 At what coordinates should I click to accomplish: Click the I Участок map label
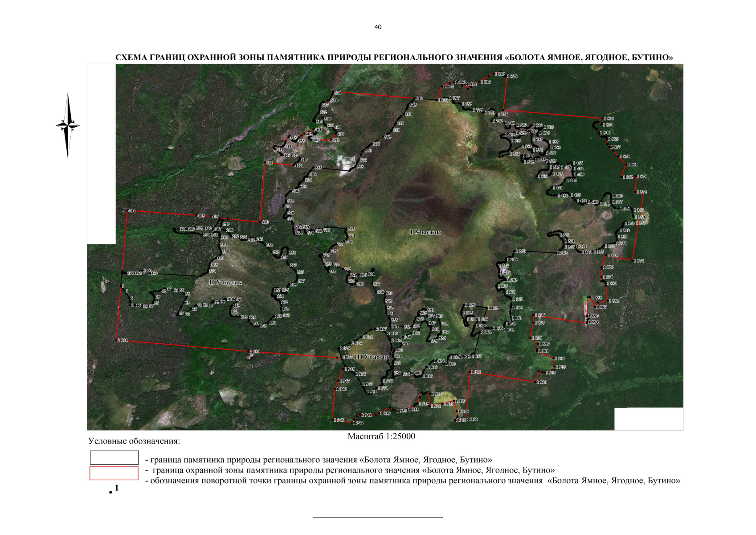point(425,232)
